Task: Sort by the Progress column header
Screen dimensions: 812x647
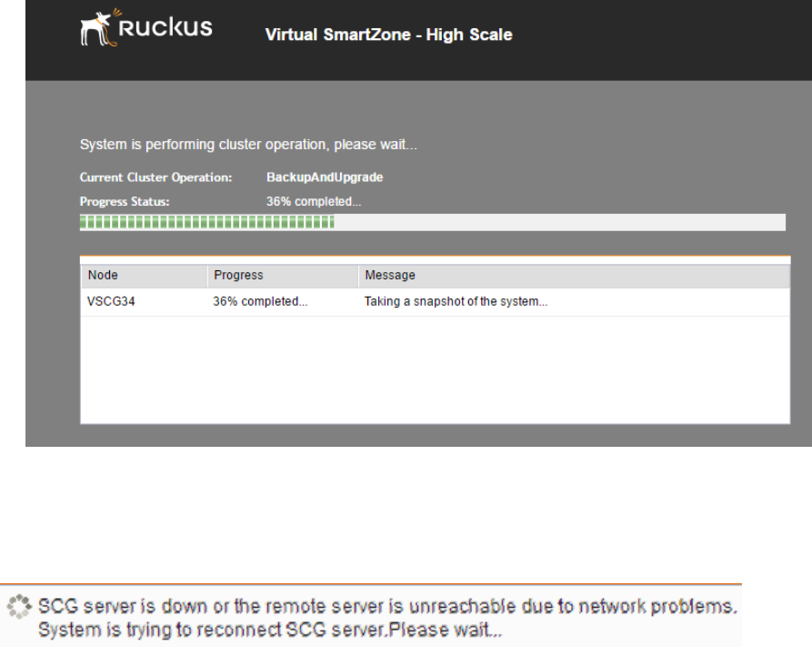Action: pyautogui.click(x=283, y=276)
